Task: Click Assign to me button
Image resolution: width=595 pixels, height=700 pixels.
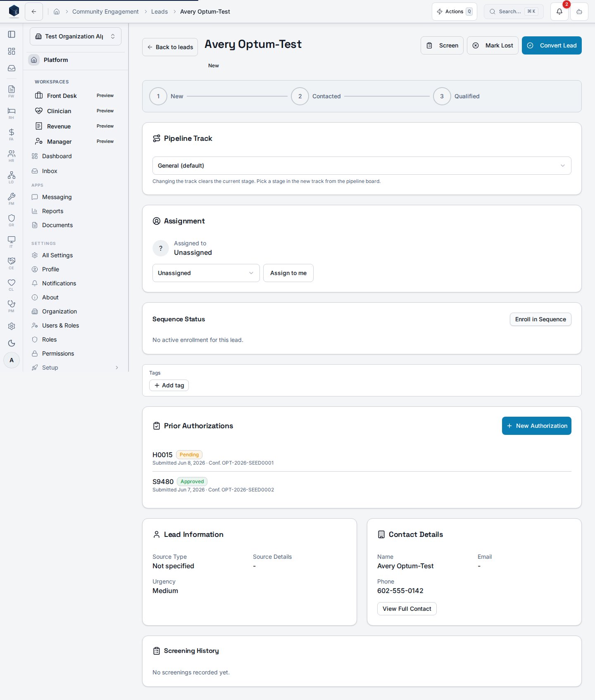Action: click(x=288, y=273)
